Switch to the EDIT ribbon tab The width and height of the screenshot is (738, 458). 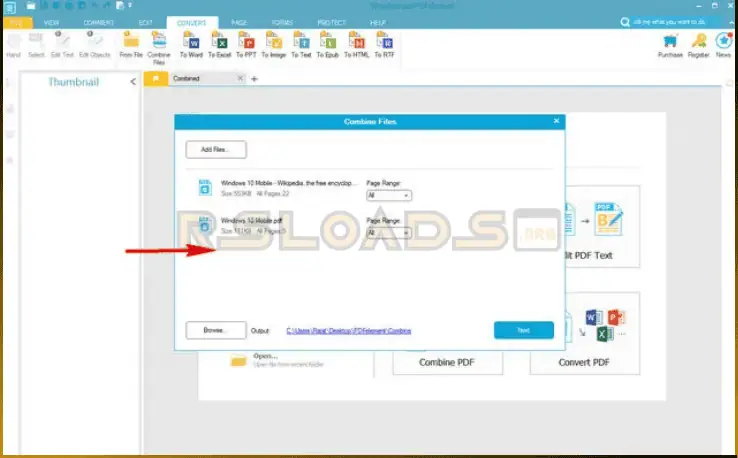tap(146, 23)
